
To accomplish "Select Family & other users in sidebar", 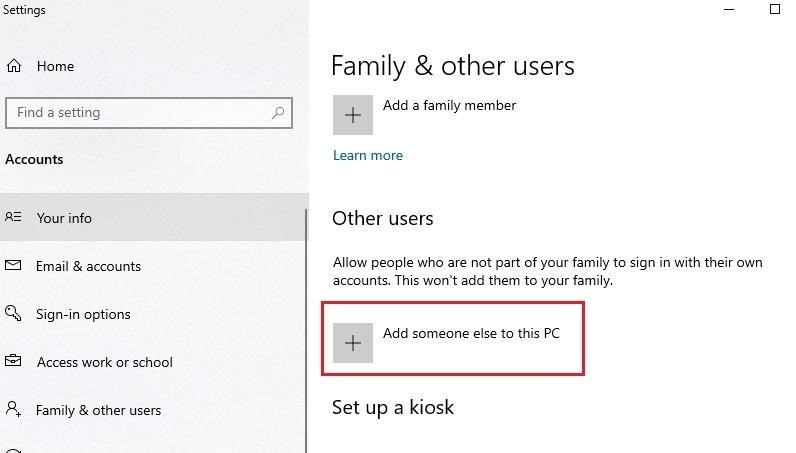I will coord(98,410).
